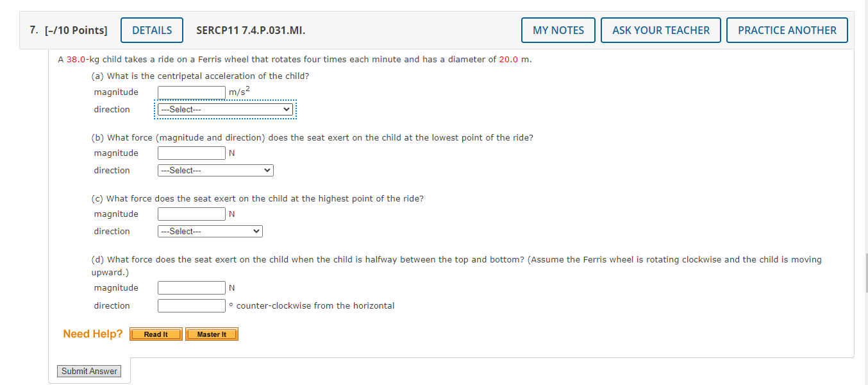Open the direction dropdown for part (a)

224,109
